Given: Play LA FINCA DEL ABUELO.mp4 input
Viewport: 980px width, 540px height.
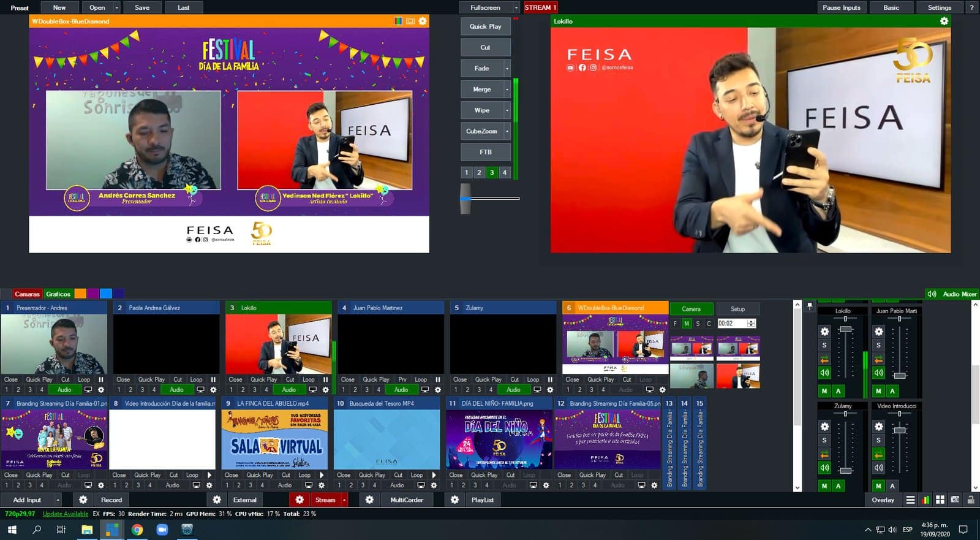Looking at the screenshot, I should coord(322,475).
